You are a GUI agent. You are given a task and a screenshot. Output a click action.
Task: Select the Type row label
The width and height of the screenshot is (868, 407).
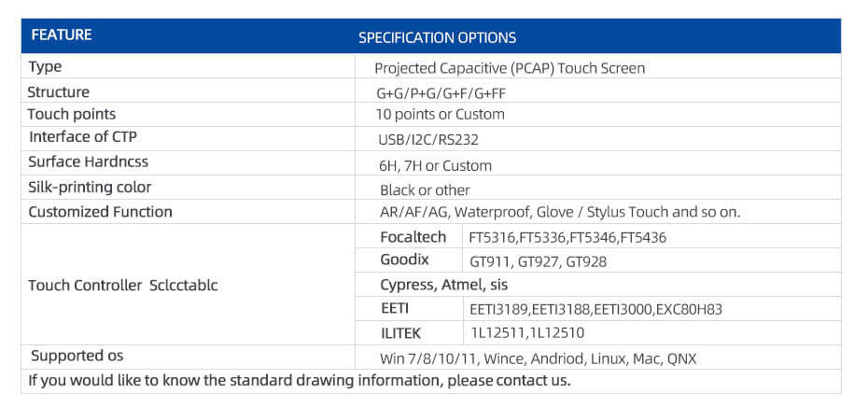(x=46, y=67)
